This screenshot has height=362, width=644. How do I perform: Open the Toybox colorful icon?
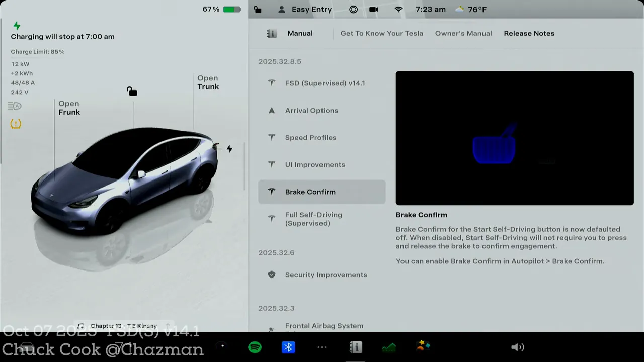tap(423, 346)
